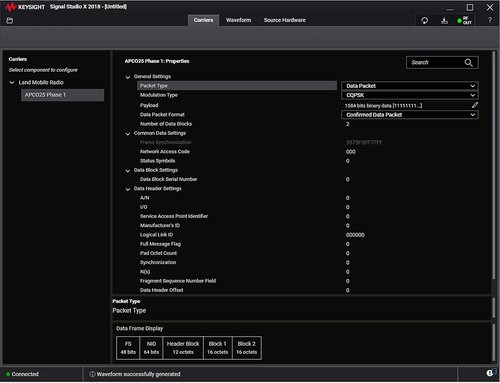Toggle the RF OUT indicator

pyautogui.click(x=464, y=21)
